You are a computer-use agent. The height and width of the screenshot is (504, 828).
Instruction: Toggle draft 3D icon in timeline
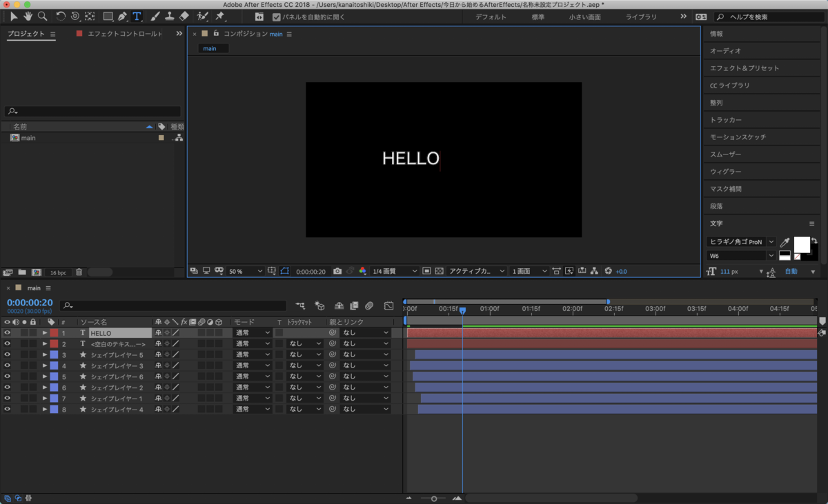click(x=319, y=305)
